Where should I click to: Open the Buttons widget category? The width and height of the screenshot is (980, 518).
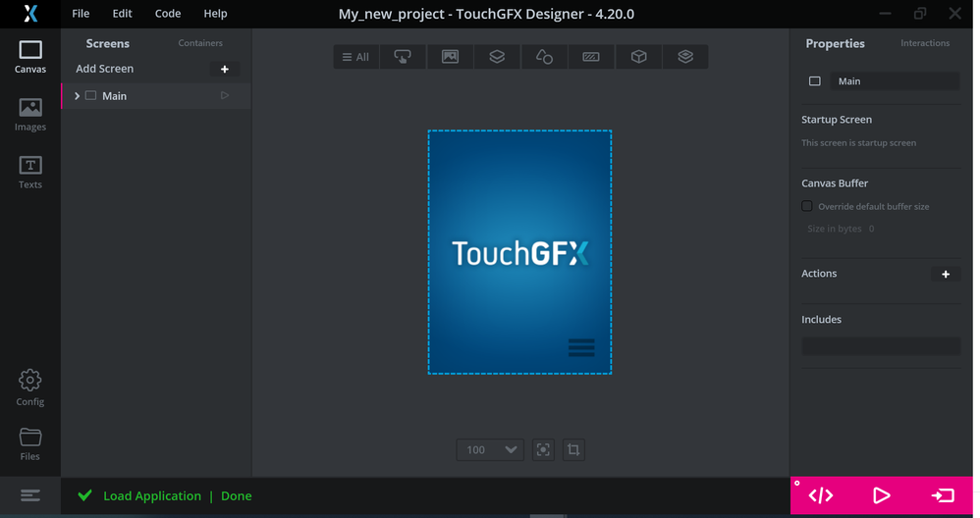403,57
